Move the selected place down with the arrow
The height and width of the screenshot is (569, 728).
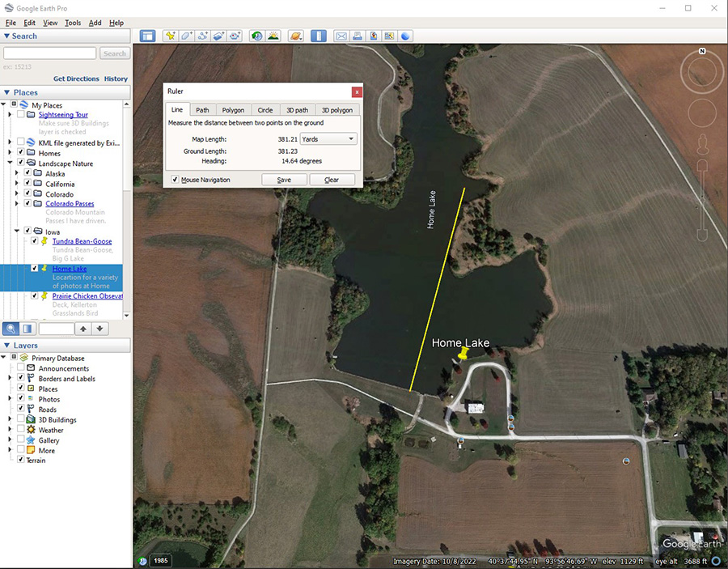(99, 329)
